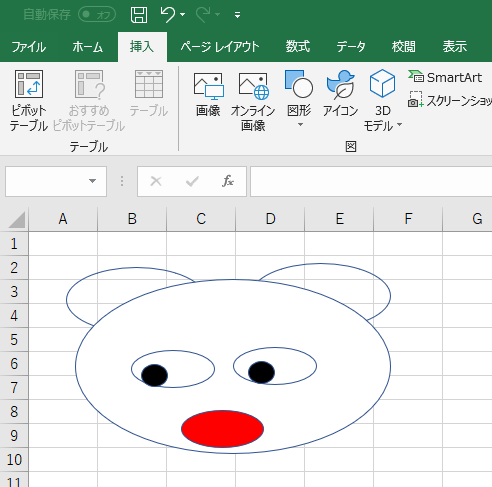
Task: Select row 5 header
Action: pyautogui.click(x=14, y=340)
